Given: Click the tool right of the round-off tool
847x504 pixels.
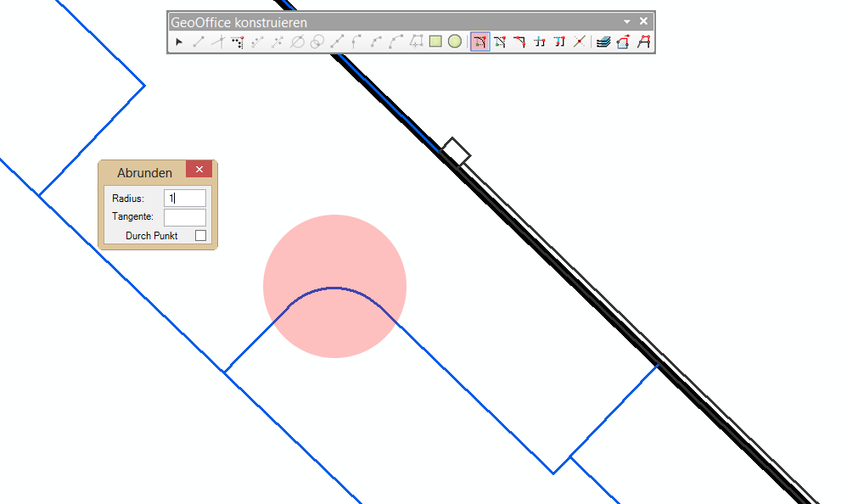Looking at the screenshot, I should pyautogui.click(x=500, y=42).
